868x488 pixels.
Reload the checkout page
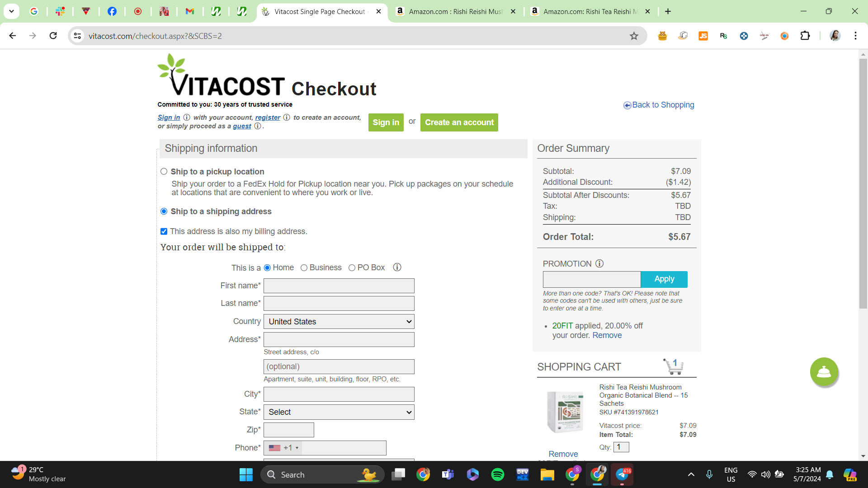(x=53, y=36)
